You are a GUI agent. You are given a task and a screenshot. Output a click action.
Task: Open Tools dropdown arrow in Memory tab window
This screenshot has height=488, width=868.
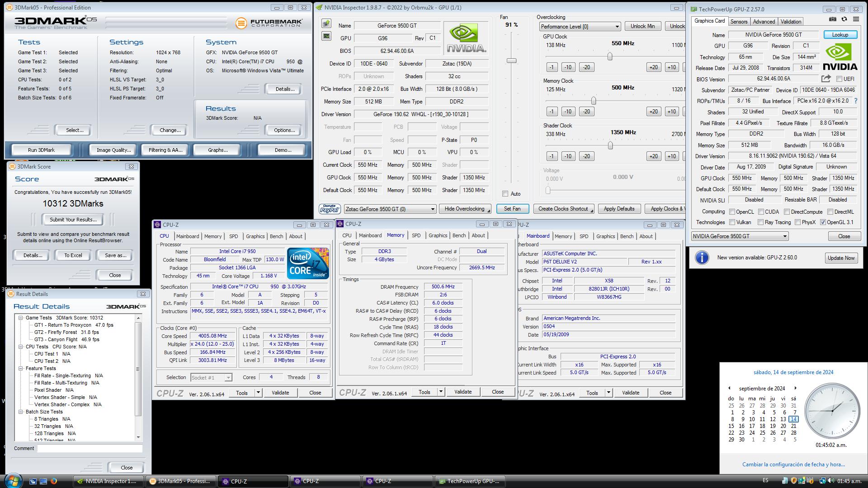(x=441, y=392)
